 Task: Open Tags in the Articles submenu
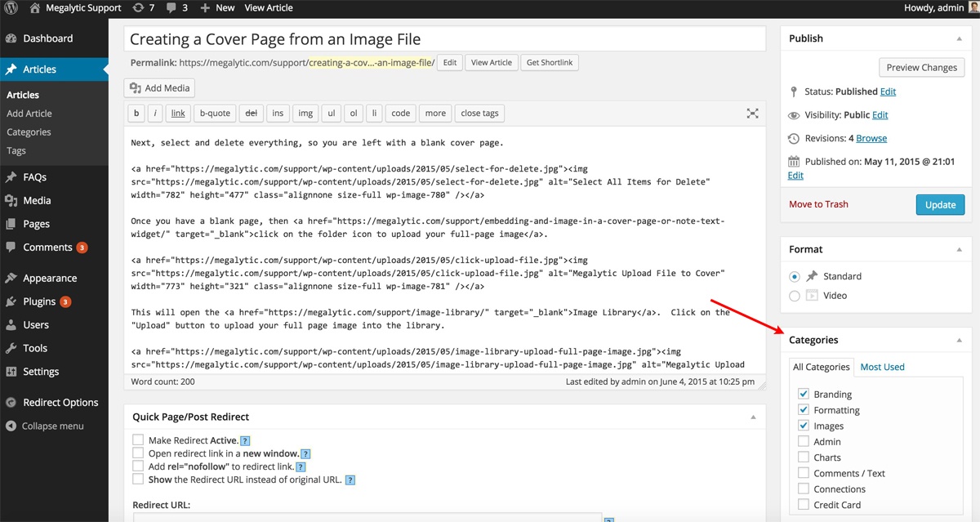[x=16, y=150]
